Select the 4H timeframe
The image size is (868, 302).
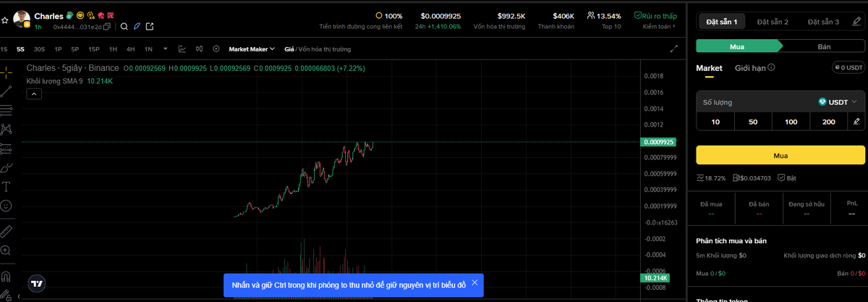click(130, 49)
